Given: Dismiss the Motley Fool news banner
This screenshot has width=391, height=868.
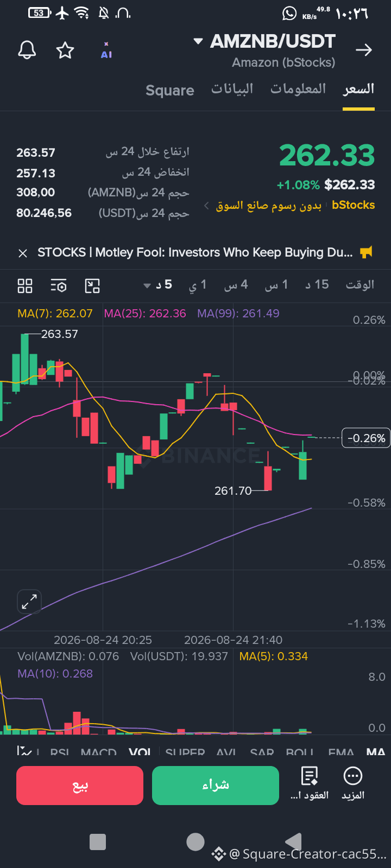Looking at the screenshot, I should (23, 253).
